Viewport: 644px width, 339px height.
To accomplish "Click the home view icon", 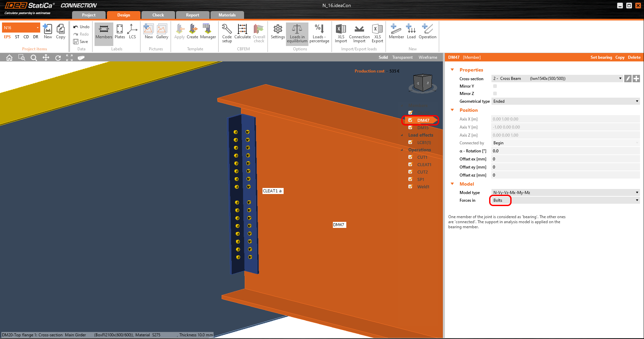I will click(x=9, y=58).
